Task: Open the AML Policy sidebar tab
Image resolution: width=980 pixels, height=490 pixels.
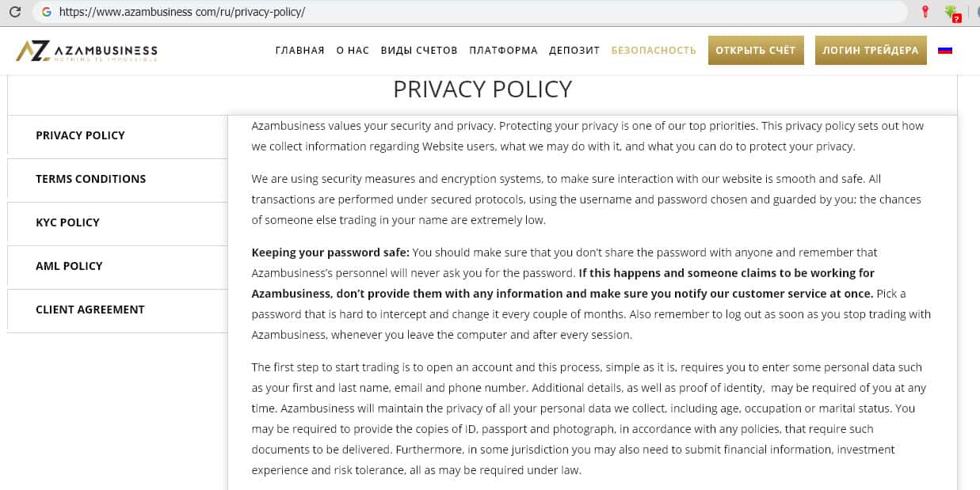Action: coord(69,266)
